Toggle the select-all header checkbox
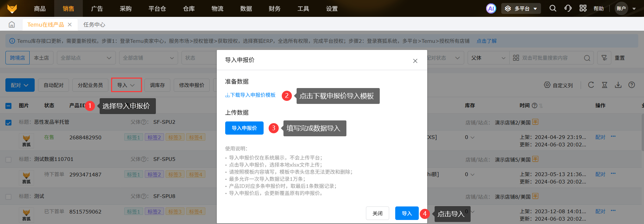 pyautogui.click(x=8, y=106)
